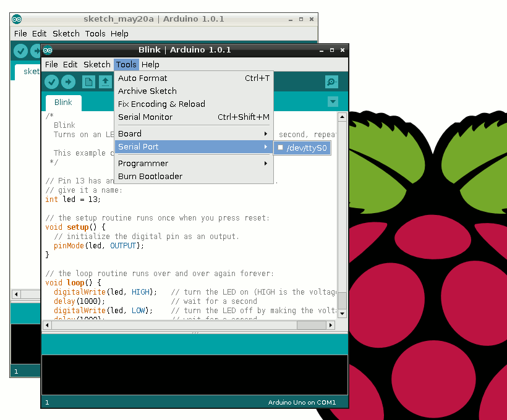Open Edit menu in Blink window
This screenshot has height=420, width=507.
point(70,65)
